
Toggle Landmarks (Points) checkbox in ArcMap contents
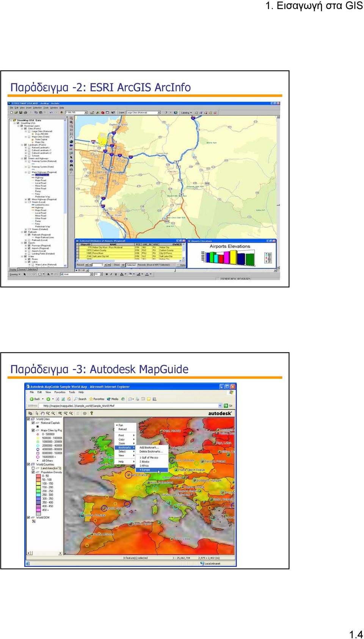pos(25,145)
